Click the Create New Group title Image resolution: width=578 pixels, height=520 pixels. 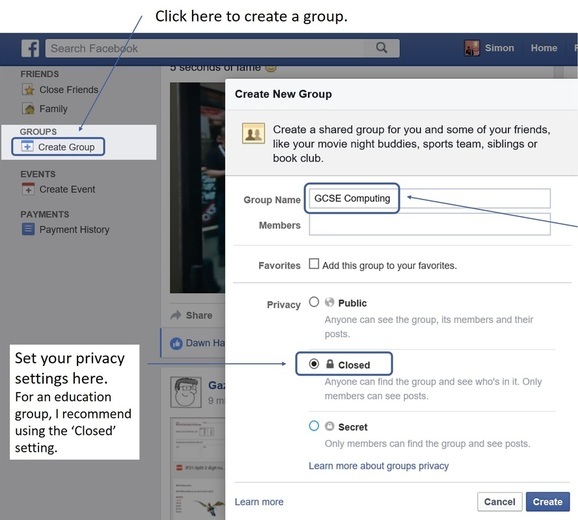point(283,94)
